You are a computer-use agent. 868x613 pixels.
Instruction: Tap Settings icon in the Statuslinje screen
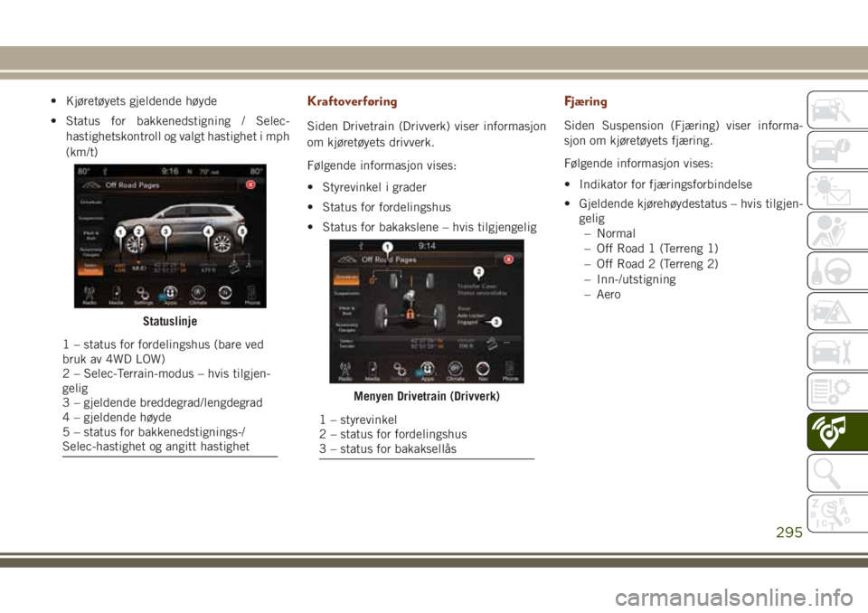click(143, 295)
